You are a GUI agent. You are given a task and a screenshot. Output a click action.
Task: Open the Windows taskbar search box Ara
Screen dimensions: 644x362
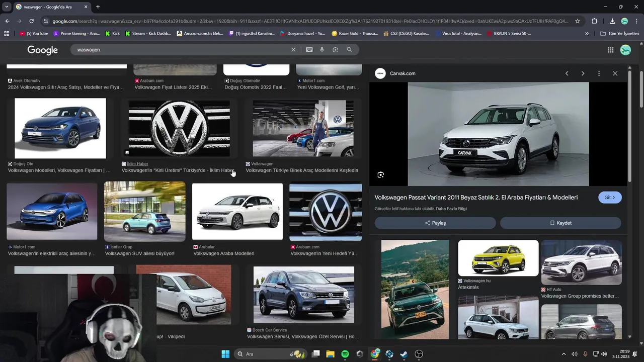click(272, 354)
